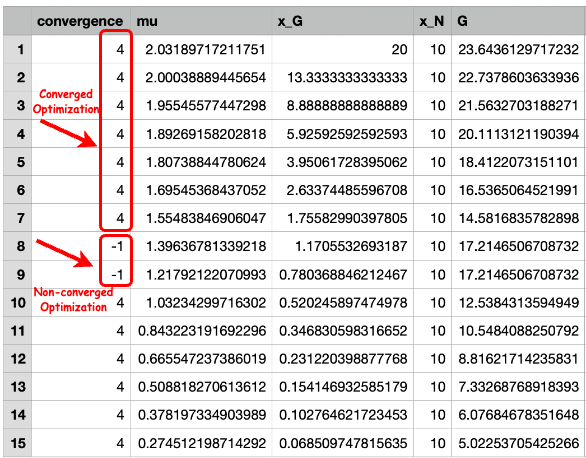This screenshot has width=586, height=458.
Task: Click mu value 0.508818270613612
Action: coord(202,387)
